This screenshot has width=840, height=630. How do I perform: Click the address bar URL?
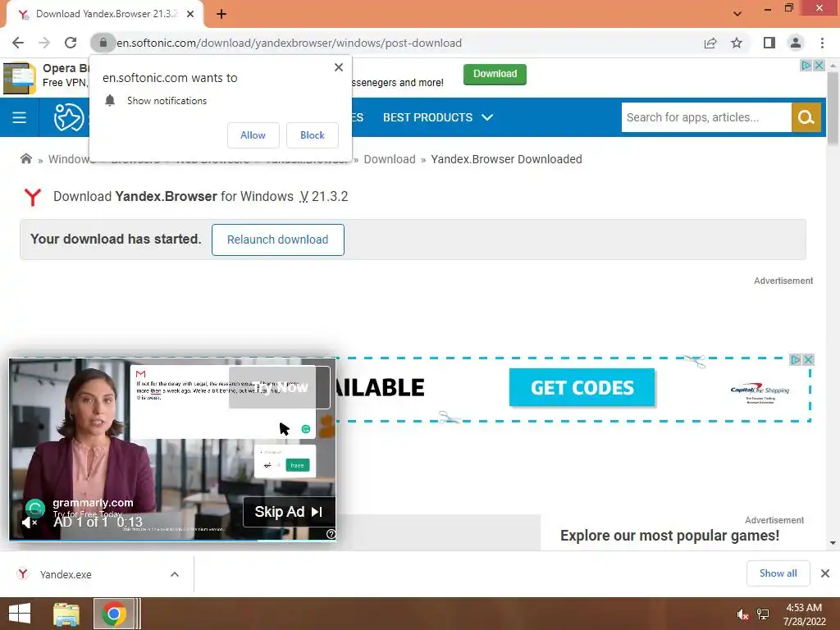click(x=290, y=43)
